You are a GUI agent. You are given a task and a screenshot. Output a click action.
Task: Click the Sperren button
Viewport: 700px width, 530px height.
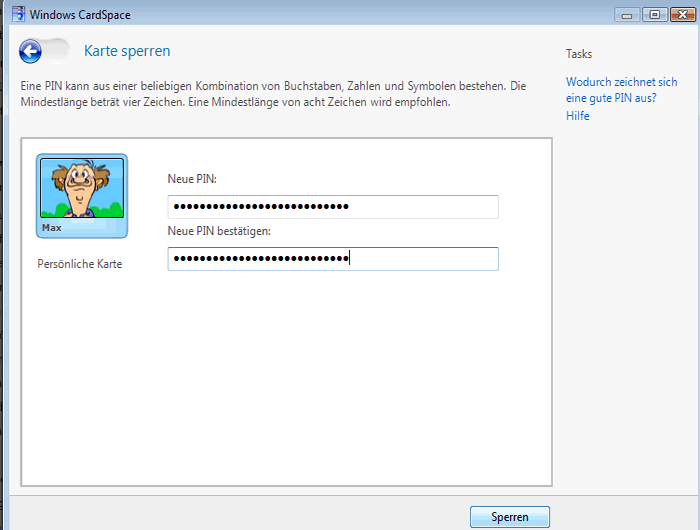tap(510, 517)
